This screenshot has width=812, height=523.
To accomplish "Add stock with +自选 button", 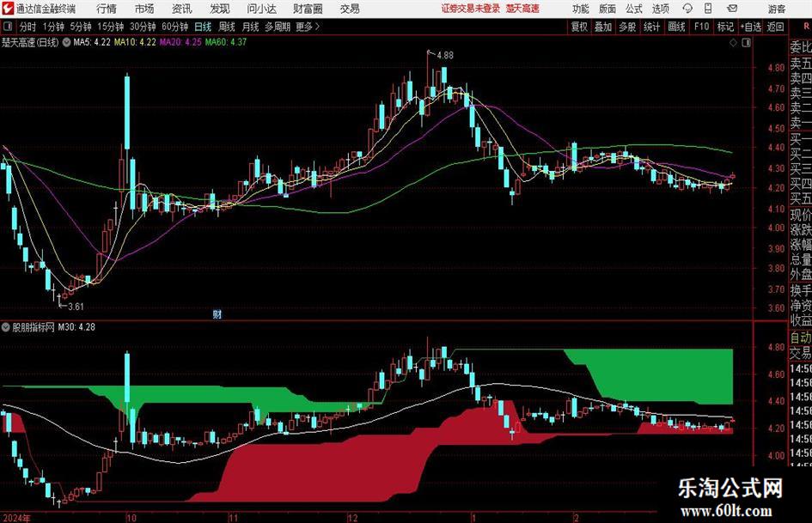I will click(x=750, y=27).
